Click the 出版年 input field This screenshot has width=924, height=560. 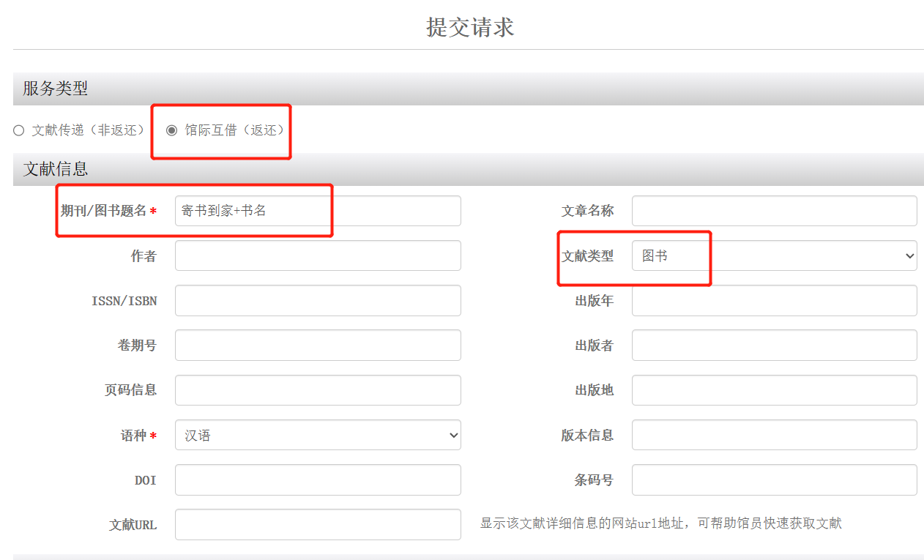click(x=774, y=300)
